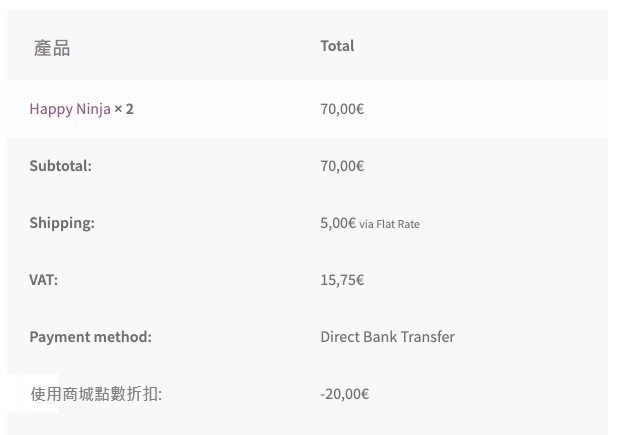Click the via Flat Rate text
Screen dimensions: 617x435
click(390, 224)
